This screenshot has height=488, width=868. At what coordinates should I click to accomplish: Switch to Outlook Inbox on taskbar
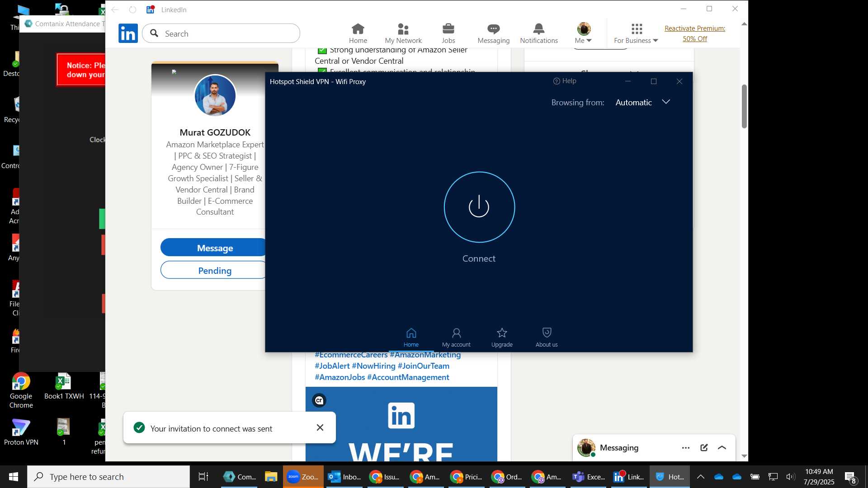pyautogui.click(x=344, y=477)
